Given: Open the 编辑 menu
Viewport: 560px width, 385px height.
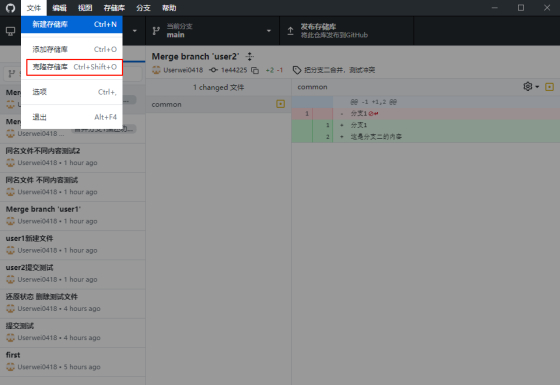Looking at the screenshot, I should [x=59, y=8].
